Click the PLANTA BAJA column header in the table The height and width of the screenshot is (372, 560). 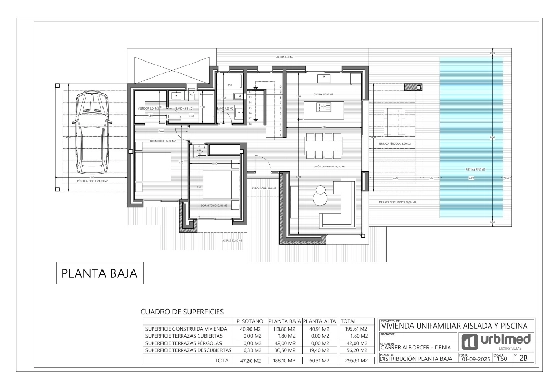coord(285,321)
